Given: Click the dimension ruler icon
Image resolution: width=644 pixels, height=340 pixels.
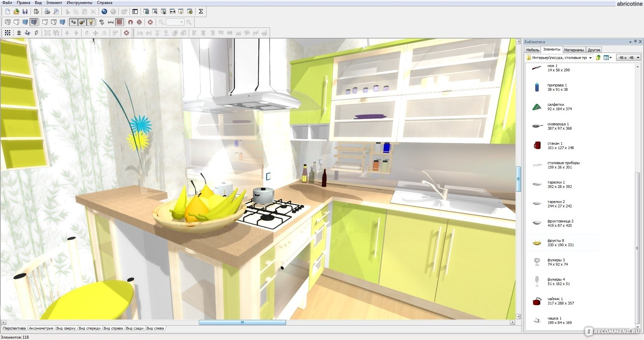Looking at the screenshot, I should click(x=111, y=22).
